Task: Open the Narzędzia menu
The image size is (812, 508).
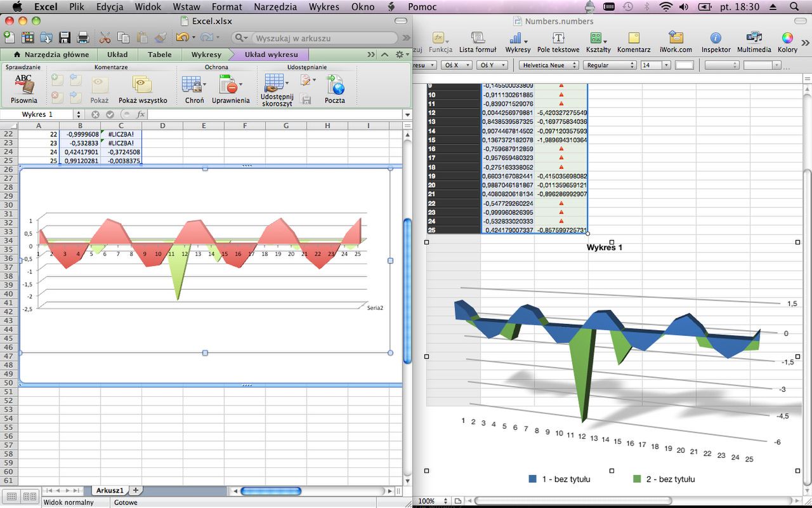Action: pyautogui.click(x=275, y=7)
